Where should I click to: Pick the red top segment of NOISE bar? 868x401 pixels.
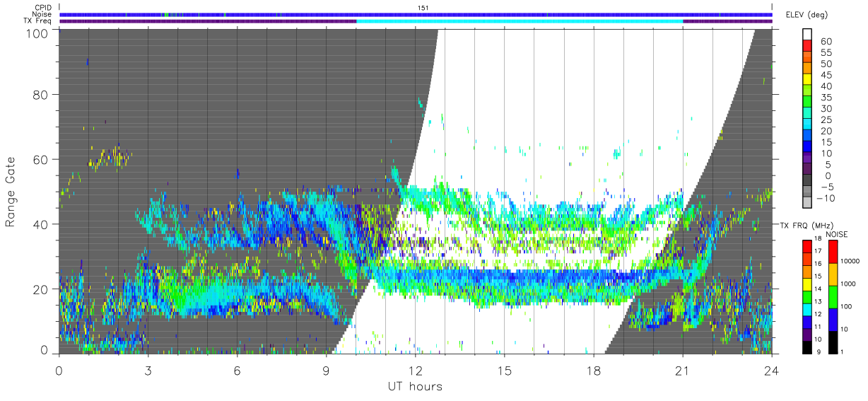[833, 252]
